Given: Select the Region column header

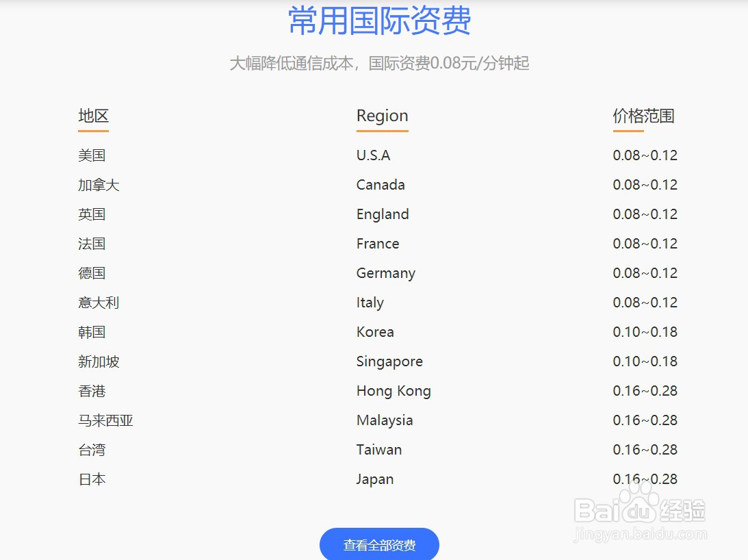Looking at the screenshot, I should 381,115.
